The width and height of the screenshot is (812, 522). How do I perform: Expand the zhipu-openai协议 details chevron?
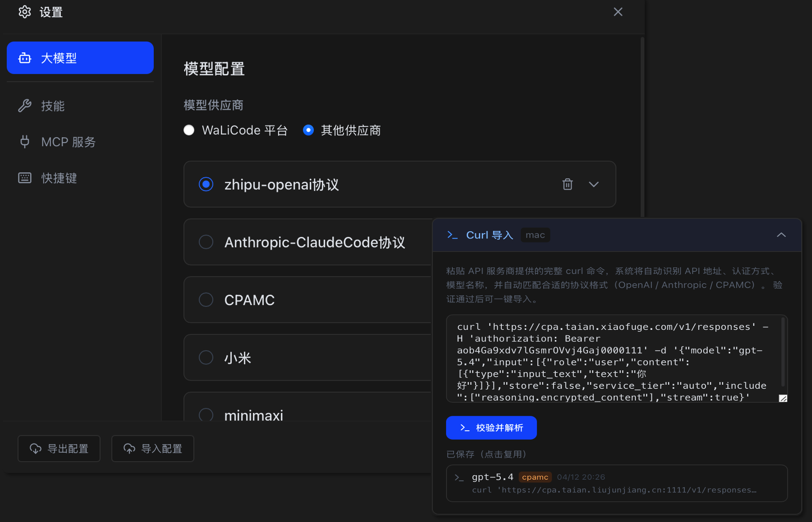click(x=593, y=184)
